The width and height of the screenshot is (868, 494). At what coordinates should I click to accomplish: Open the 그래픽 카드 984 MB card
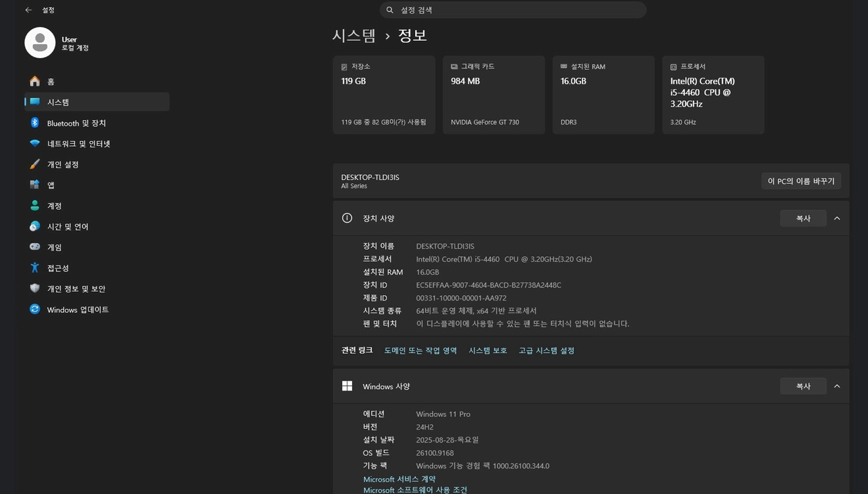[494, 95]
